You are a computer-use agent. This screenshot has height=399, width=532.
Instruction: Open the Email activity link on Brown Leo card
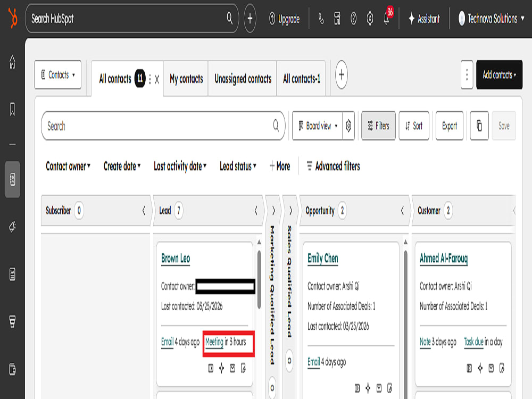167,342
